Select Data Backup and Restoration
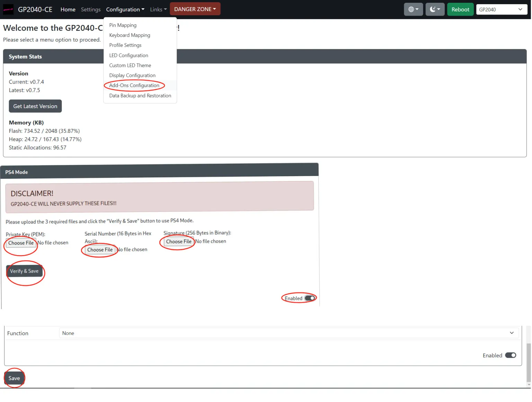Image resolution: width=532 pixels, height=402 pixels. (140, 96)
